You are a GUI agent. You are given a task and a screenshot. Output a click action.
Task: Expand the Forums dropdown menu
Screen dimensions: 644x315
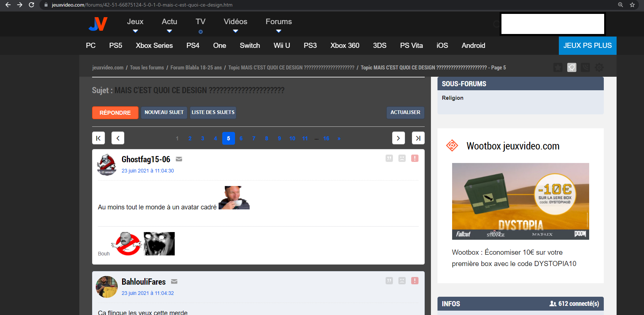tap(279, 24)
